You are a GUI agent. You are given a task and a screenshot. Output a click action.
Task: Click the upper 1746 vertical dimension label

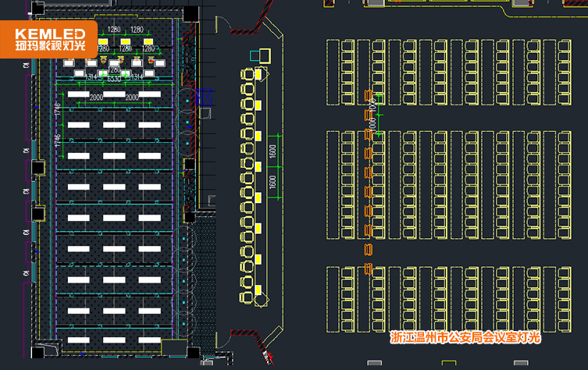pyautogui.click(x=57, y=110)
